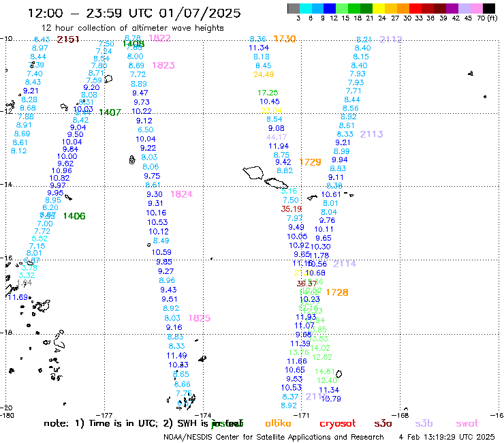Click the wave height value '10.79'
This screenshot has width=504, height=443.
pos(331,399)
